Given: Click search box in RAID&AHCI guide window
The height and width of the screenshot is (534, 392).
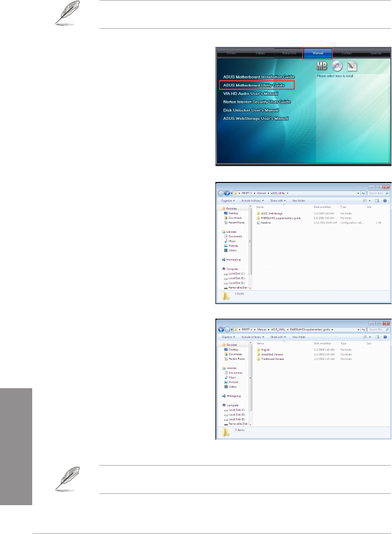Looking at the screenshot, I should click(x=378, y=329).
